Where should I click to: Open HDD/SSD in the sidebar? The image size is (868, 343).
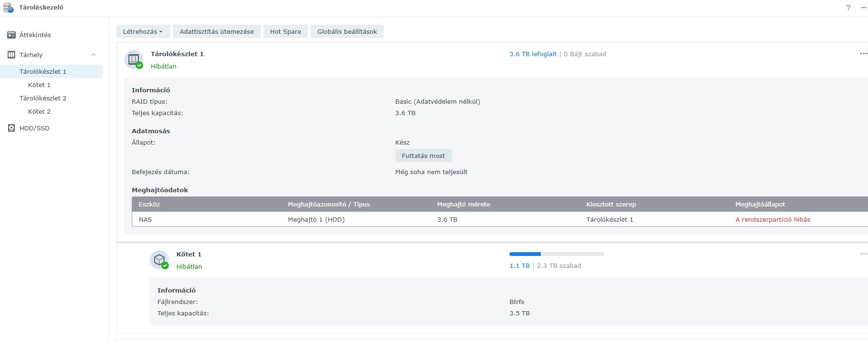coord(34,128)
